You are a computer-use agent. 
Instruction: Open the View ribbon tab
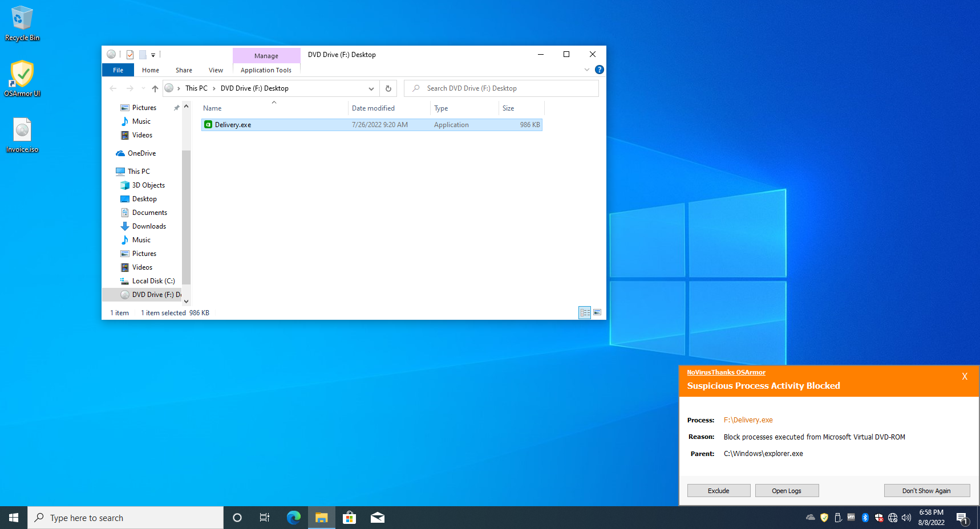pos(216,70)
